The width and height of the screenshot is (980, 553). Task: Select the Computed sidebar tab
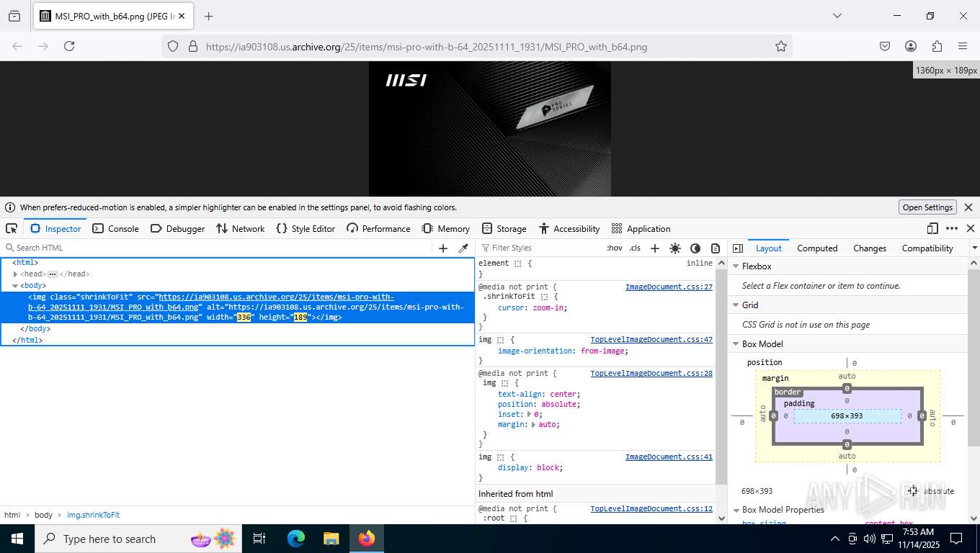click(817, 248)
